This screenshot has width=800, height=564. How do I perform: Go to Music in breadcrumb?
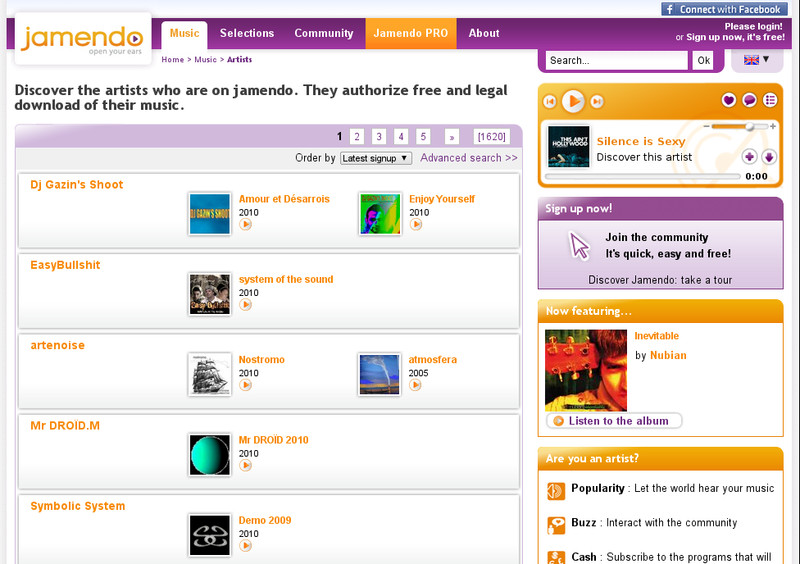click(205, 60)
